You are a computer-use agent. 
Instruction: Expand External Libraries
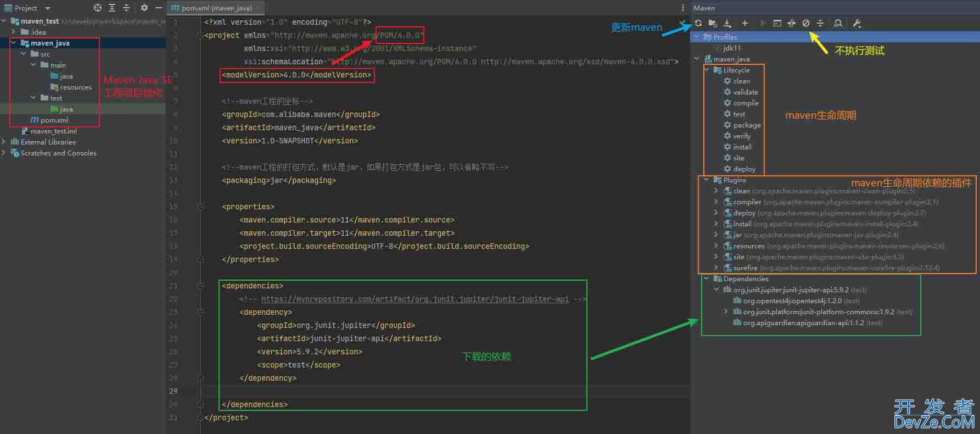click(x=4, y=142)
